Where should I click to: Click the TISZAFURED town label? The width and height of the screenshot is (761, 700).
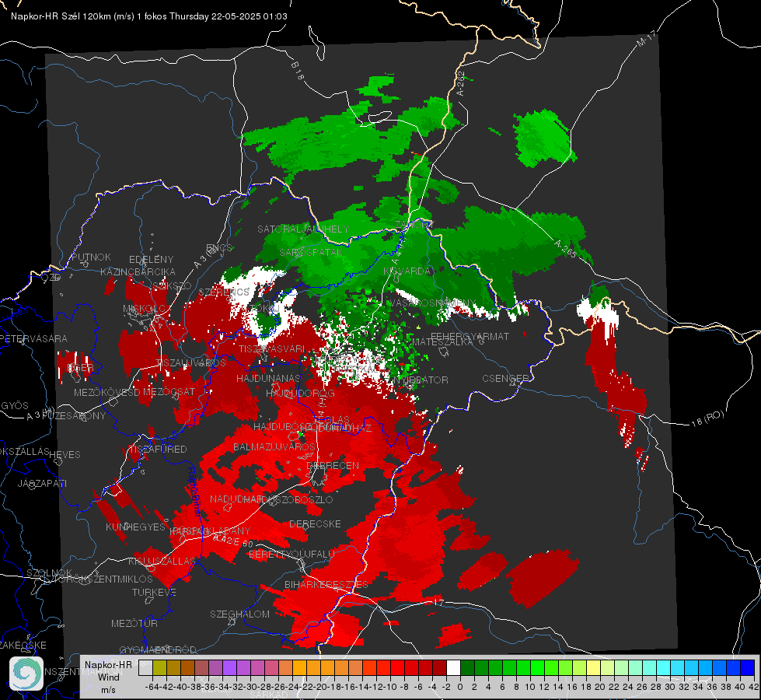[x=157, y=450]
